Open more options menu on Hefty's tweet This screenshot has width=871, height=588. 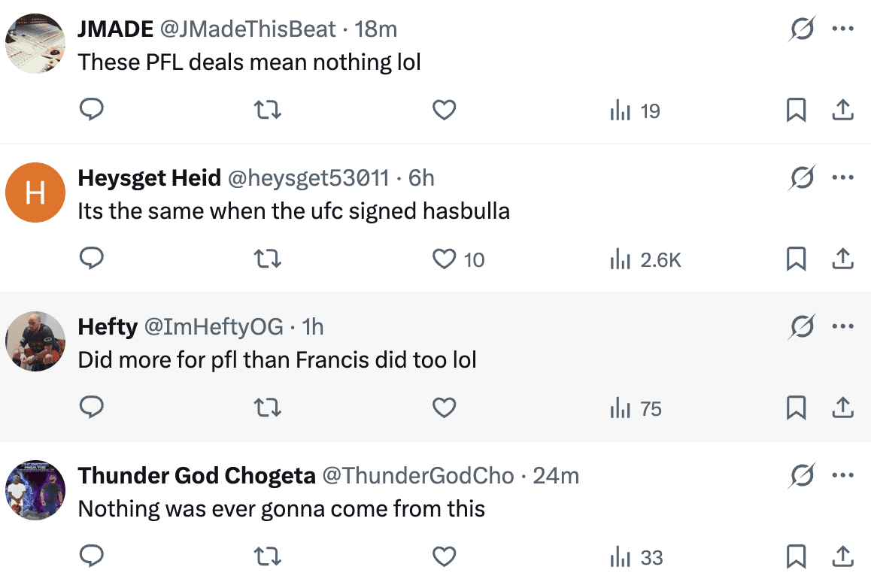(x=842, y=326)
